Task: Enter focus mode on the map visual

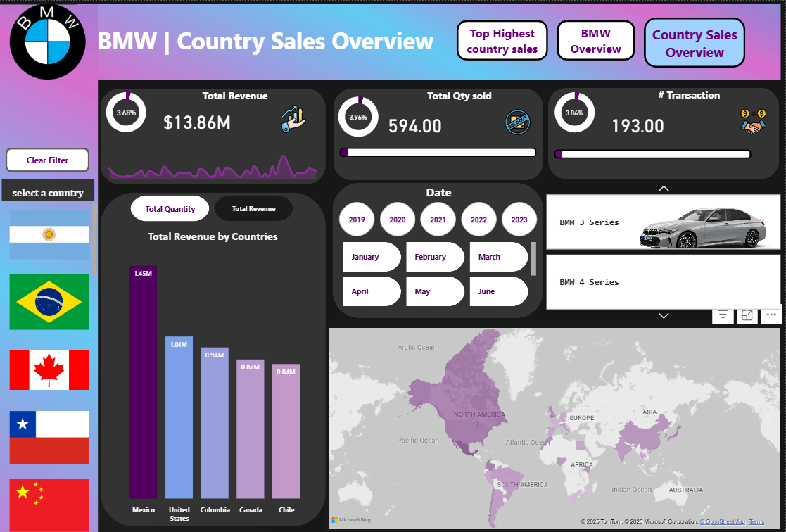Action: coord(747,315)
